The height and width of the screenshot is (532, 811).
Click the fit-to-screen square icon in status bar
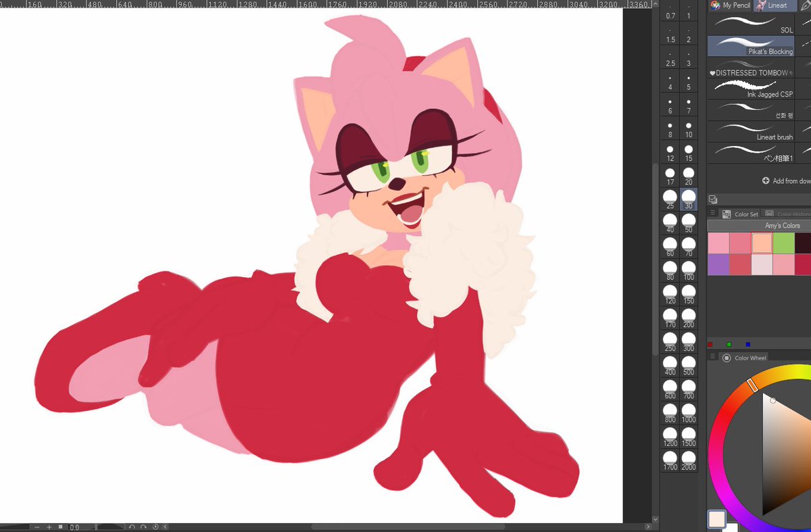pyautogui.click(x=60, y=527)
